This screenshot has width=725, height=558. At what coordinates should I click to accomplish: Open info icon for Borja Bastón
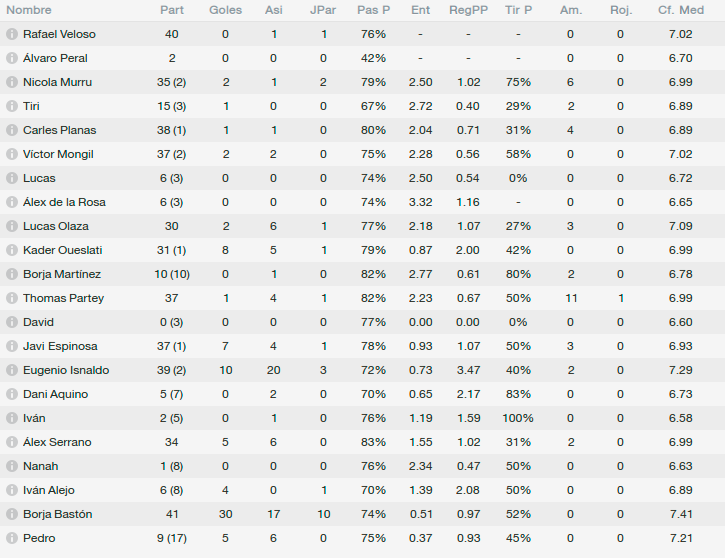click(12, 514)
